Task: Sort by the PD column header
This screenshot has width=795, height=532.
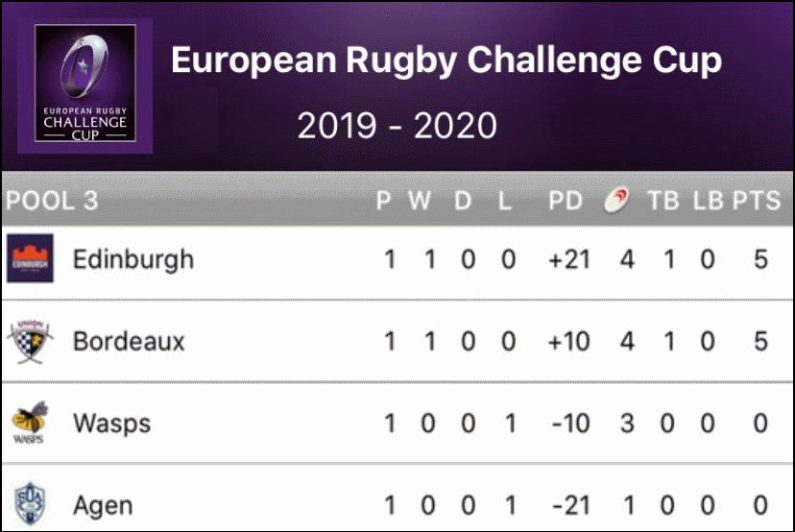Action: pyautogui.click(x=566, y=201)
